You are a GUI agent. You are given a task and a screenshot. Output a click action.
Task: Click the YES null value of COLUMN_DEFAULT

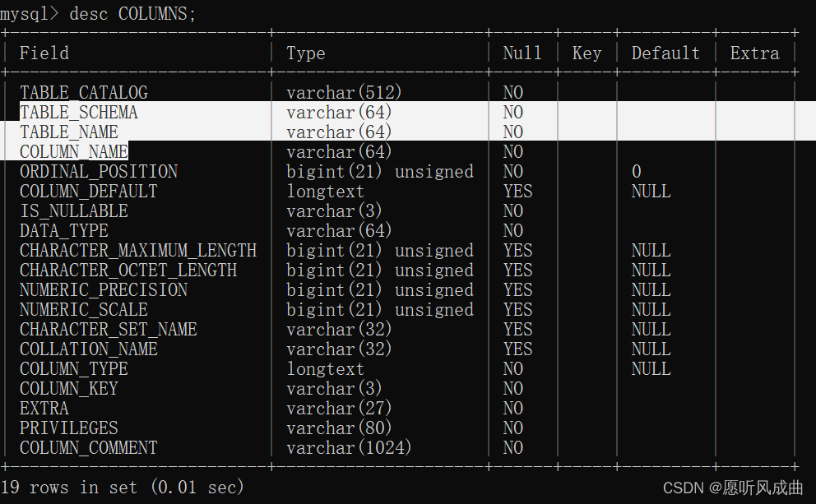(x=517, y=192)
